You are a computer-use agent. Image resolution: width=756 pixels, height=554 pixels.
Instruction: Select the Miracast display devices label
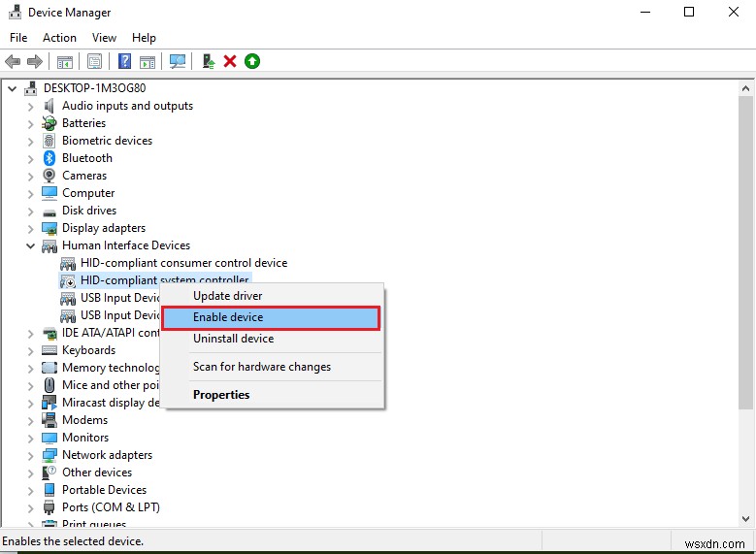(x=111, y=403)
